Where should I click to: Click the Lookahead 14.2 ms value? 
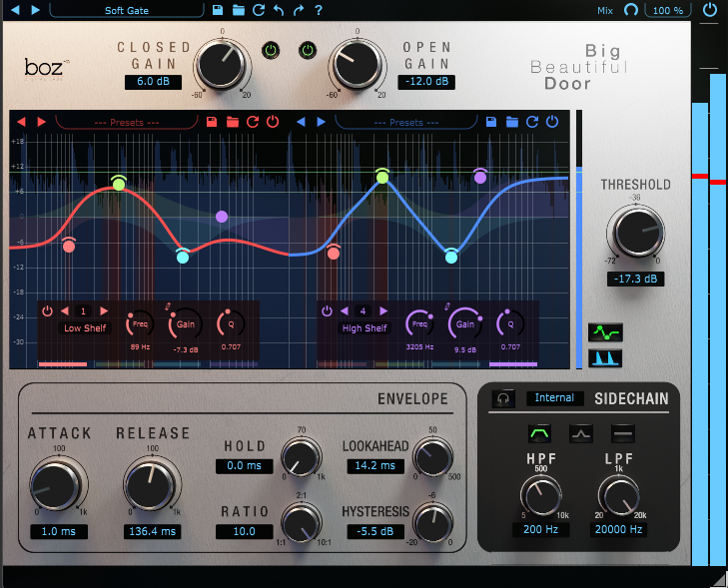coord(375,466)
